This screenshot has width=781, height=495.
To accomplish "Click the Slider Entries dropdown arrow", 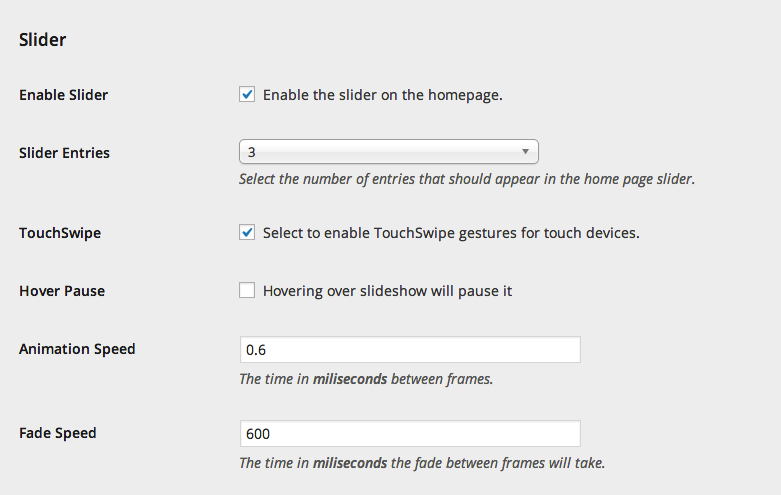I will point(525,152).
